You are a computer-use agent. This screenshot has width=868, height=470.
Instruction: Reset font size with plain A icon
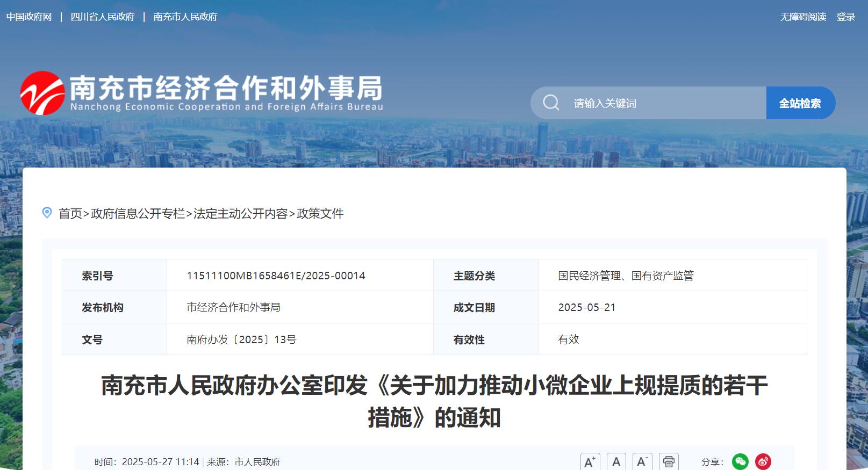pyautogui.click(x=616, y=461)
